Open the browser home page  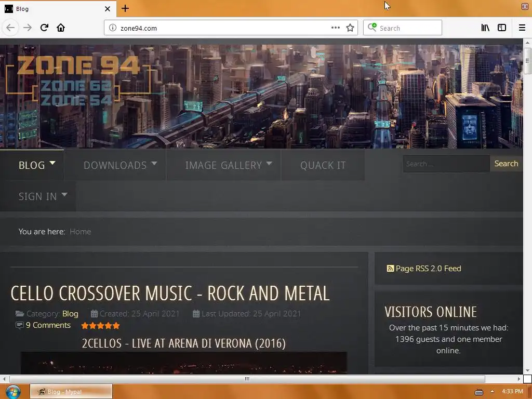61,28
